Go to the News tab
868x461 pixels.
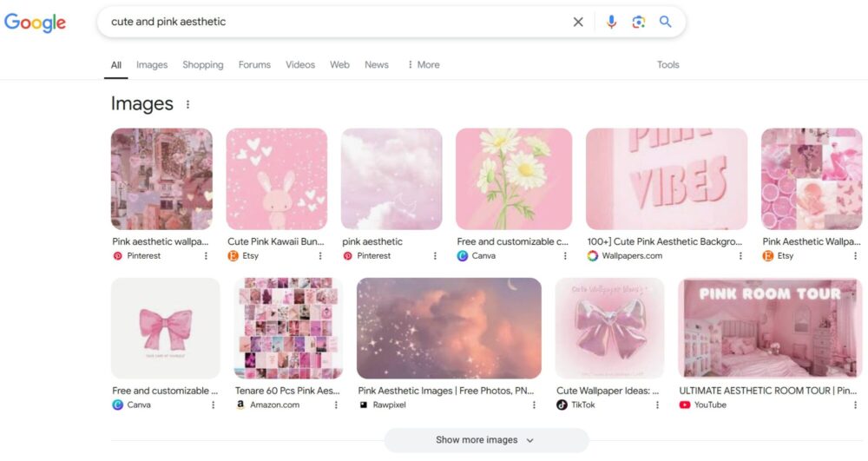click(x=376, y=65)
